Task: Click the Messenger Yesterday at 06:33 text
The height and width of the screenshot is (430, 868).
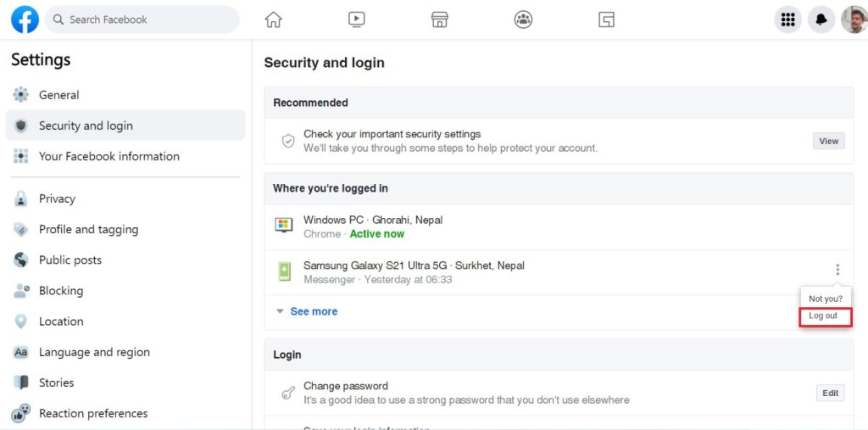Action: pyautogui.click(x=377, y=280)
